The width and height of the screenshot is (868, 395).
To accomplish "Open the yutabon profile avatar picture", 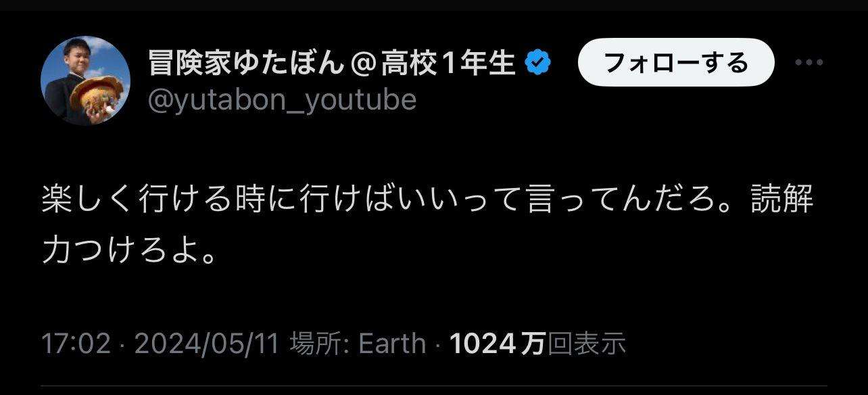I will (x=85, y=81).
